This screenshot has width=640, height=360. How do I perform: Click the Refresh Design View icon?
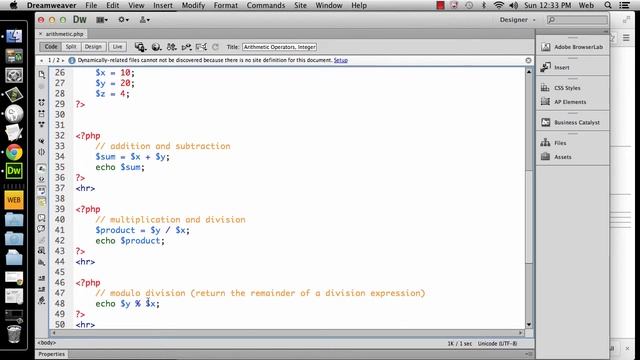point(216,47)
